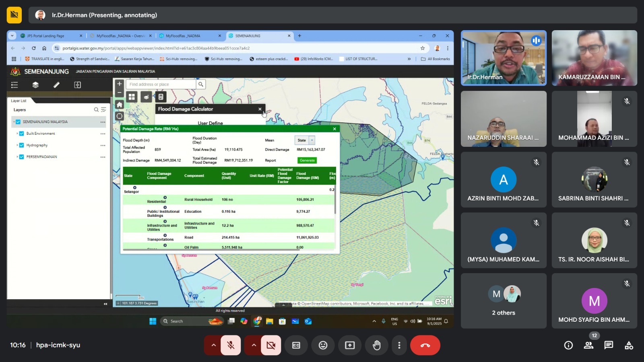Viewport: 644px width, 362px height.
Task: Click the browser URL address bar
Action: 240,48
